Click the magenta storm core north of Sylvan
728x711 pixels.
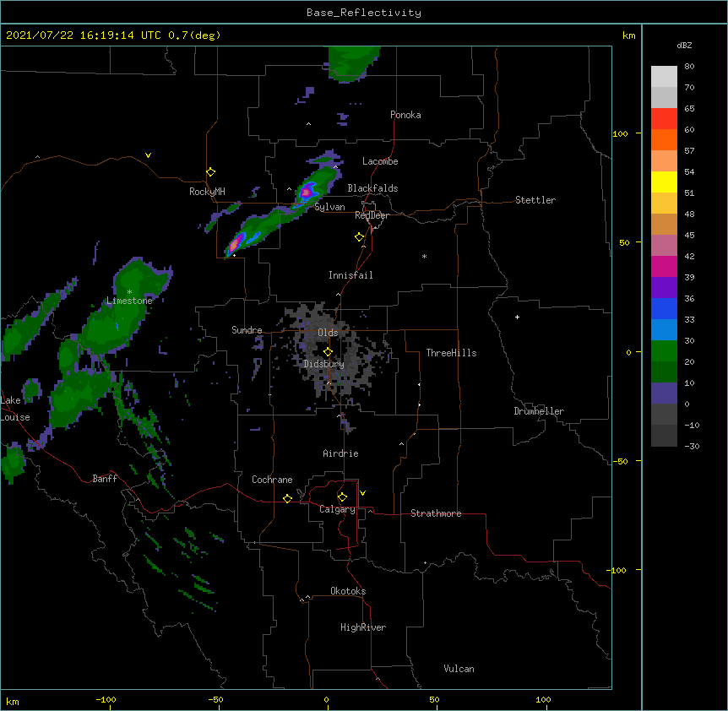coord(307,191)
